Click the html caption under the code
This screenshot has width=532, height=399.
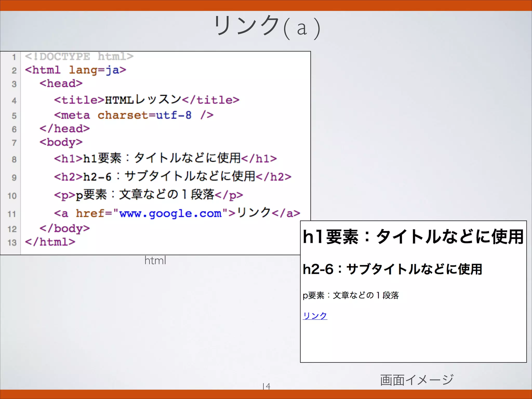pos(155,261)
